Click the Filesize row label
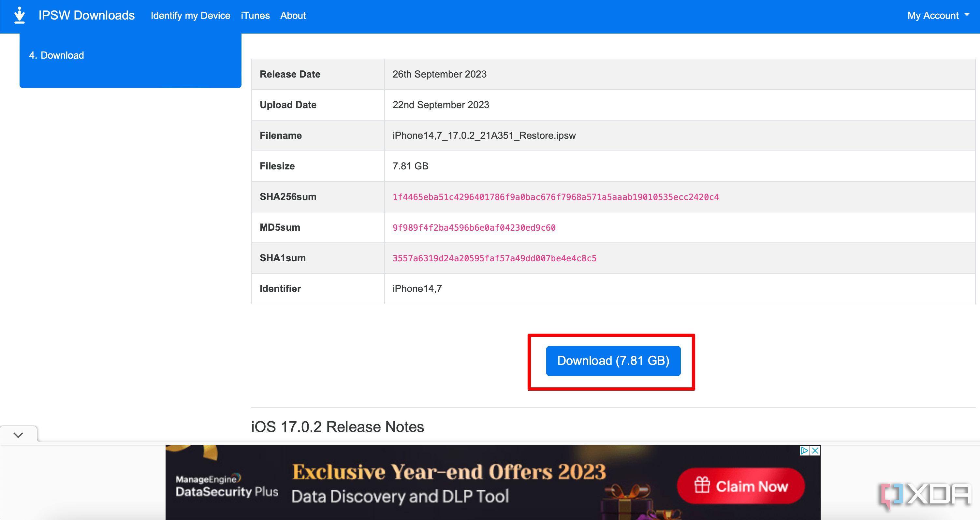 (x=277, y=166)
